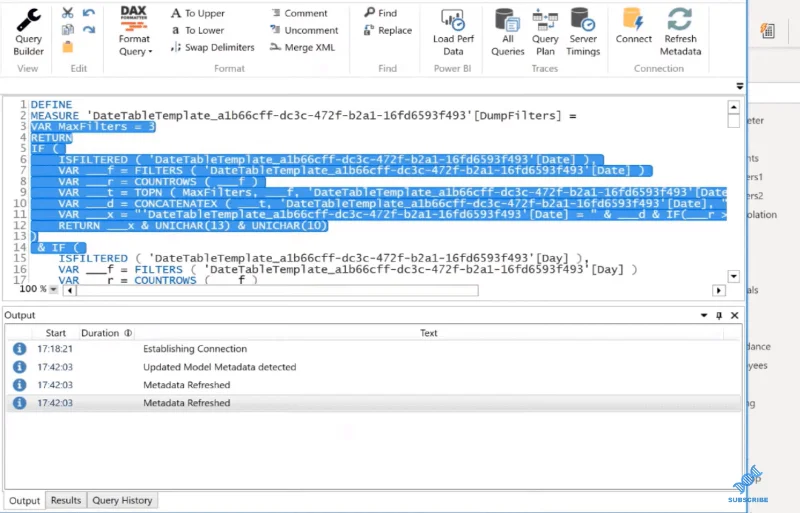Image resolution: width=800 pixels, height=513 pixels.
Task: Open the Format Query dropdown arrow
Action: pos(151,52)
